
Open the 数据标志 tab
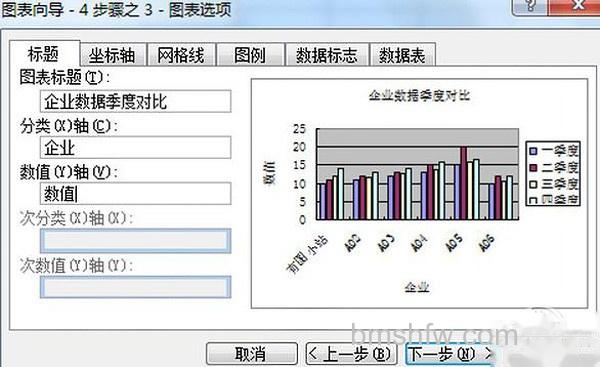[x=327, y=55]
